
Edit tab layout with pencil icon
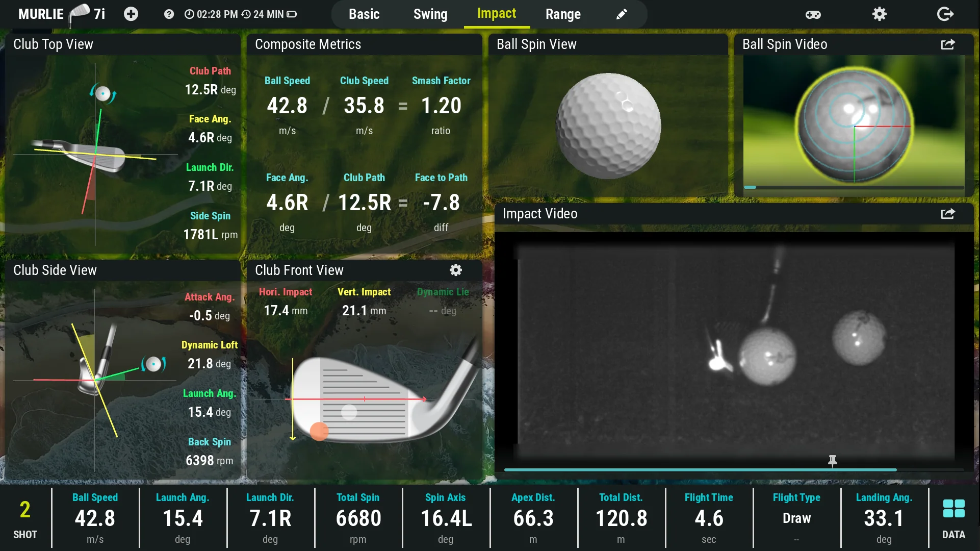(x=621, y=14)
